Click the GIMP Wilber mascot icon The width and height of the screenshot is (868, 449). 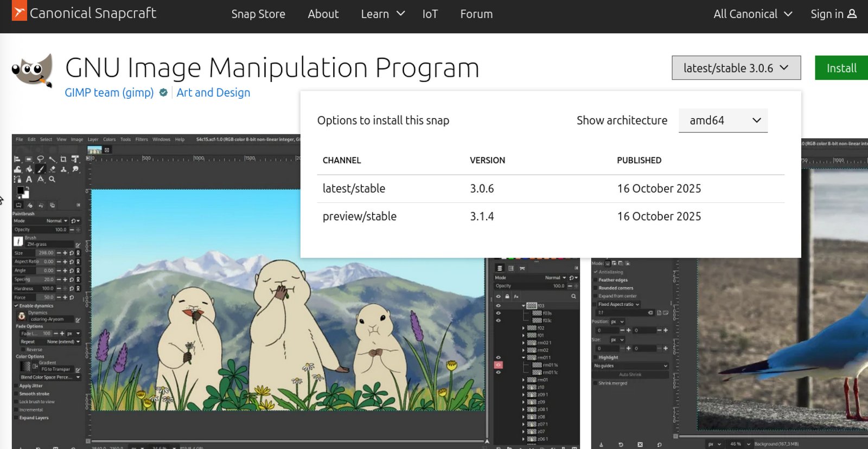(x=32, y=70)
